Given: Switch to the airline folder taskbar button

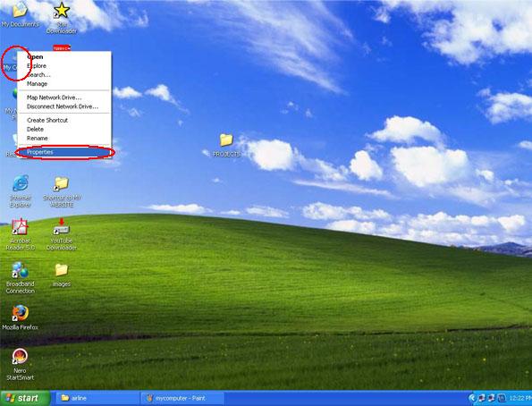Looking at the screenshot, I should [x=97, y=398].
